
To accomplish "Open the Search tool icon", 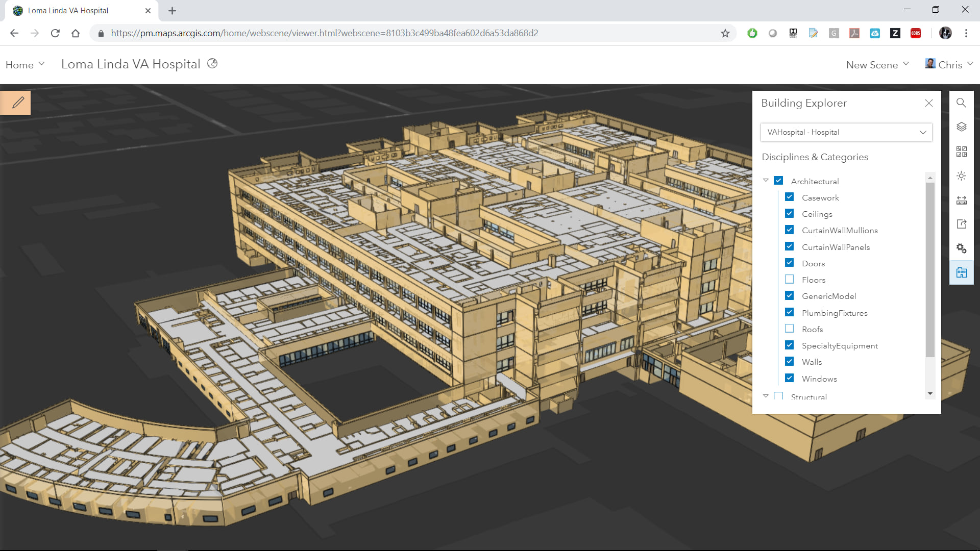I will 961,103.
